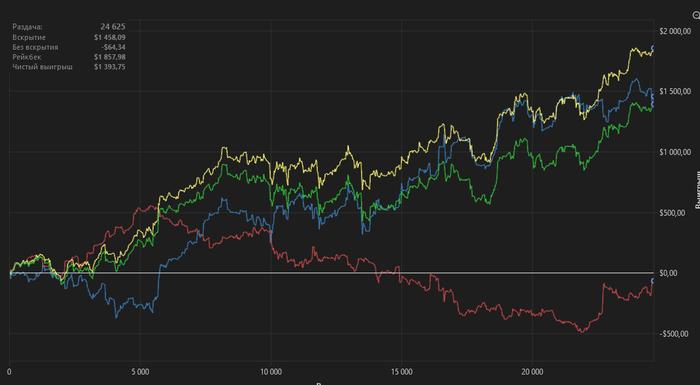Screen dimensions: 700x385
Task: Select the Без вскрытия legend label
Action: tap(35, 47)
